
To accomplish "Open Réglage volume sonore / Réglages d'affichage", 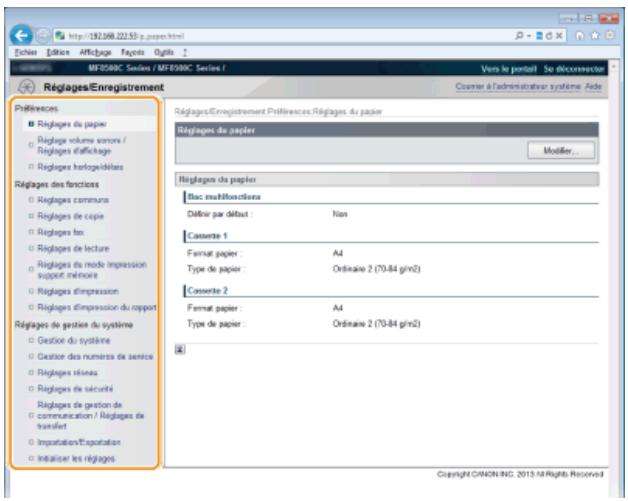I will tap(81, 145).
